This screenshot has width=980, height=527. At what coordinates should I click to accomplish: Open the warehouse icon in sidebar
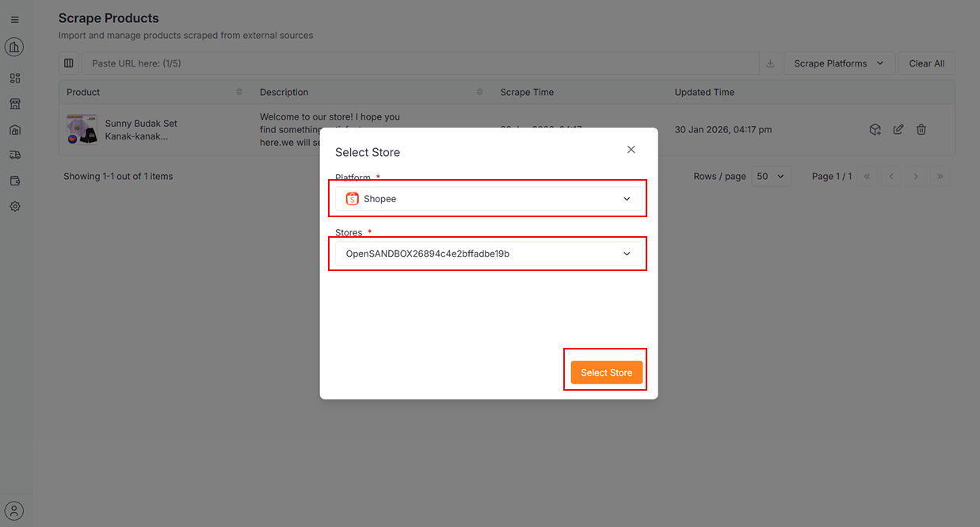[x=15, y=130]
